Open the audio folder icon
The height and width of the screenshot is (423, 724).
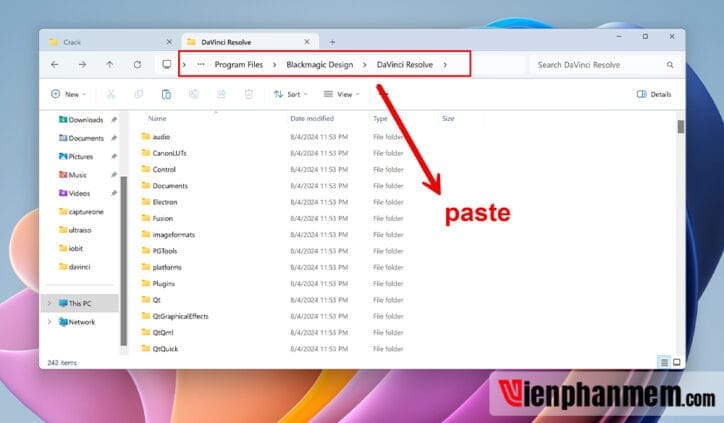146,136
